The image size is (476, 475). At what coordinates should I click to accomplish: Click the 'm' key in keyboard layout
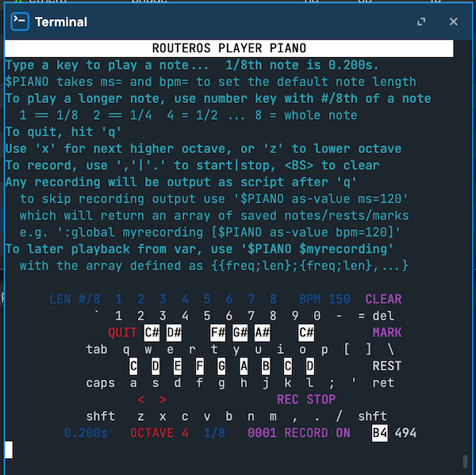tap(273, 417)
